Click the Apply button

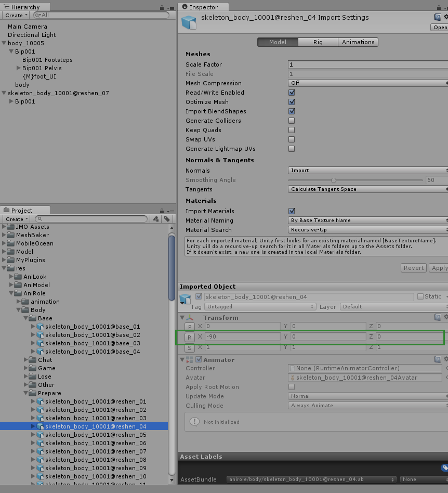(x=439, y=268)
